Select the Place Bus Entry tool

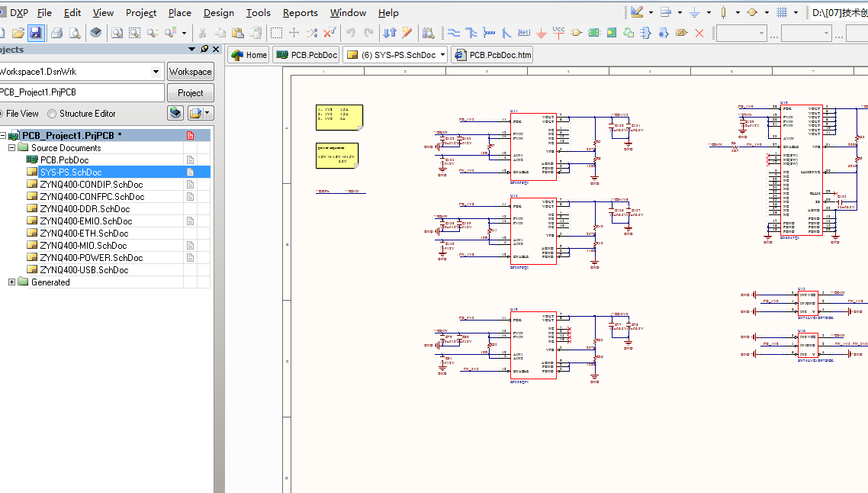pyautogui.click(x=506, y=34)
